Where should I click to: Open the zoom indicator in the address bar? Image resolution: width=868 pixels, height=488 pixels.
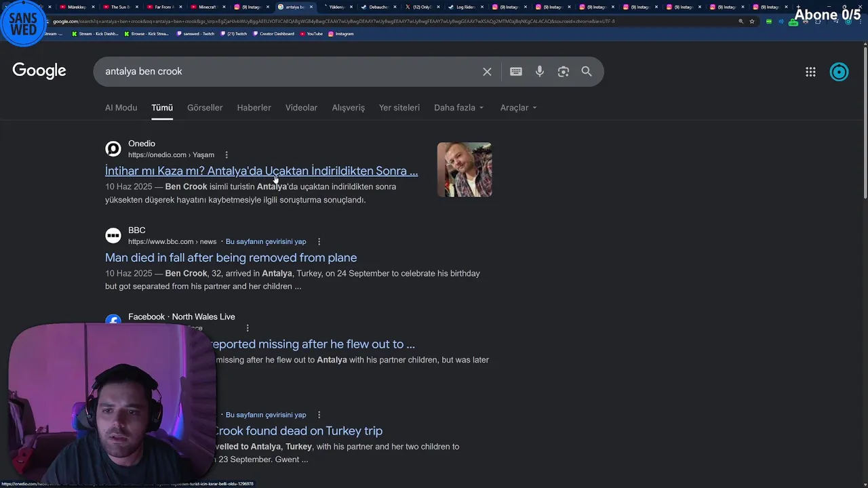(741, 21)
